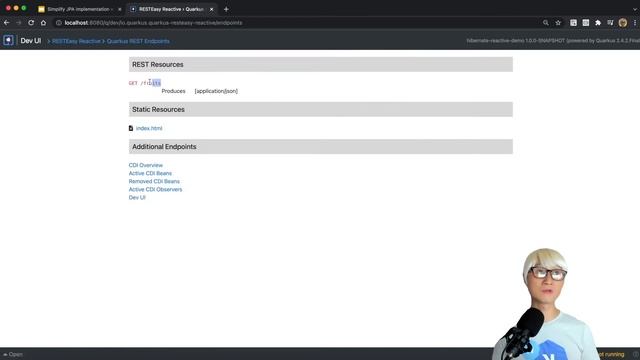Open the Removed CDI Beans link
This screenshot has height=360, width=640.
click(154, 181)
